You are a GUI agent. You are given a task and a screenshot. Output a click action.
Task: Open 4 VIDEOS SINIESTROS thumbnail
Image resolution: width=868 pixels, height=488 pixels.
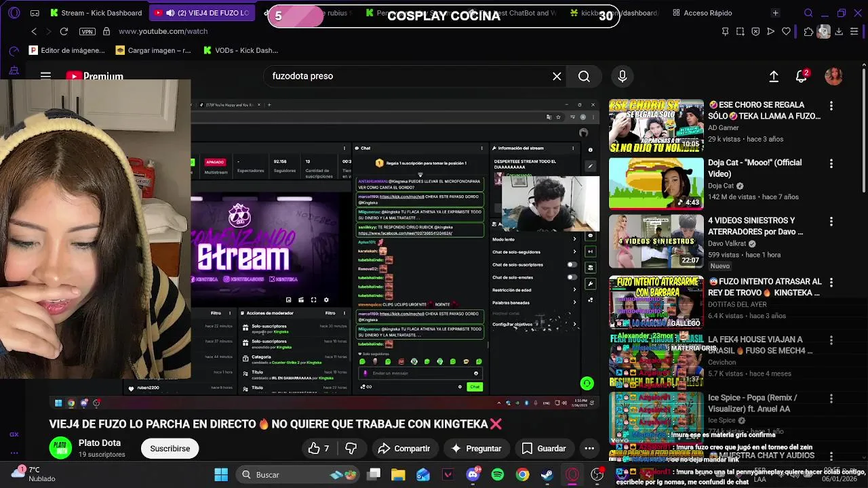[x=656, y=242]
